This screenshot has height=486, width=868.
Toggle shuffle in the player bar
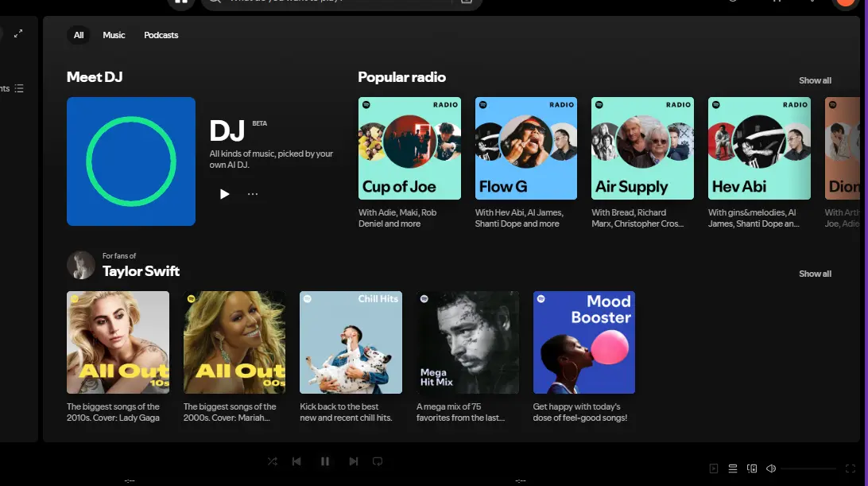tap(273, 461)
